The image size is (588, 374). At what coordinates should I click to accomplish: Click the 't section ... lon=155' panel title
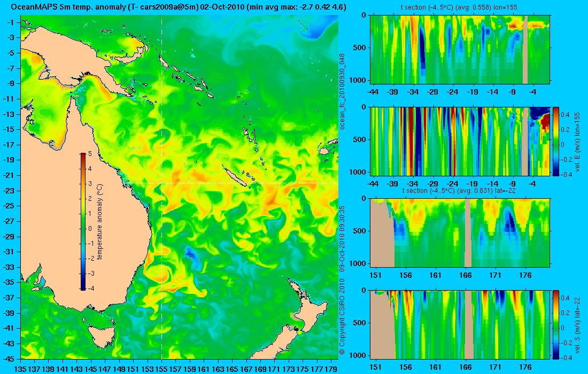pos(460,7)
